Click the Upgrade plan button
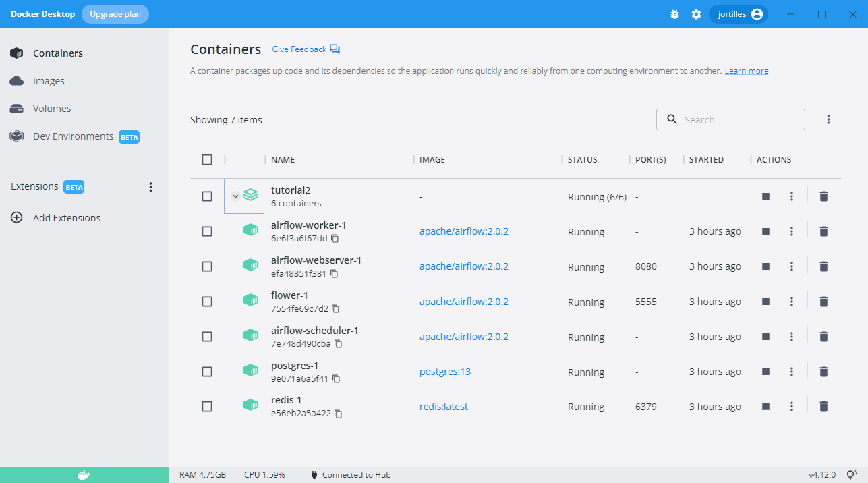 pyautogui.click(x=115, y=14)
